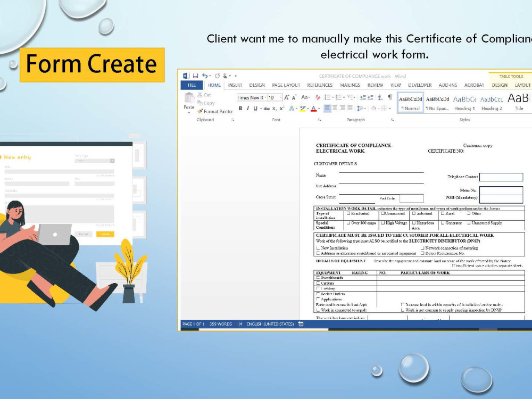Apply the No Spacing style
This screenshot has height=399, width=532.
[x=437, y=103]
